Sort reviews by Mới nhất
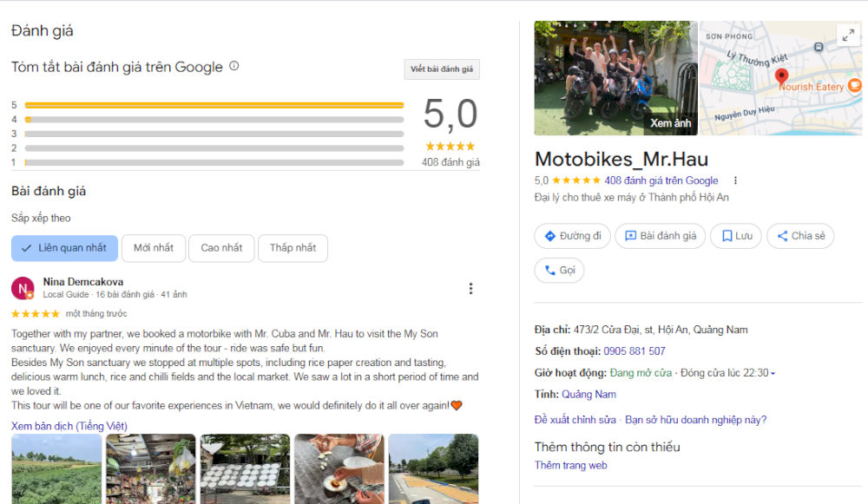The image size is (868, 504). point(154,248)
